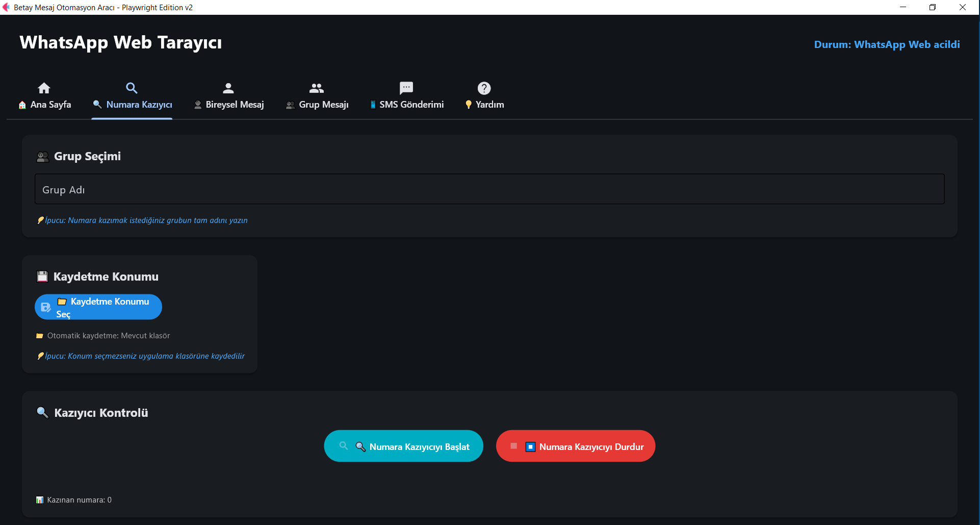Click the WhatsApp Web Tarayıcı title
The width and height of the screenshot is (980, 525).
(121, 42)
